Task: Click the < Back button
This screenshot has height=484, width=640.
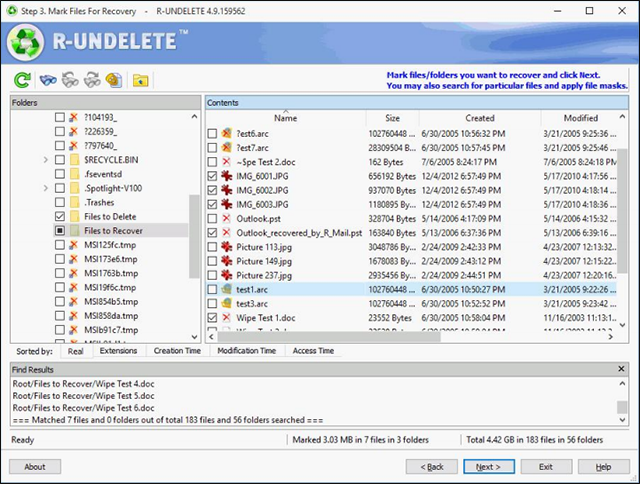Action: [432, 467]
